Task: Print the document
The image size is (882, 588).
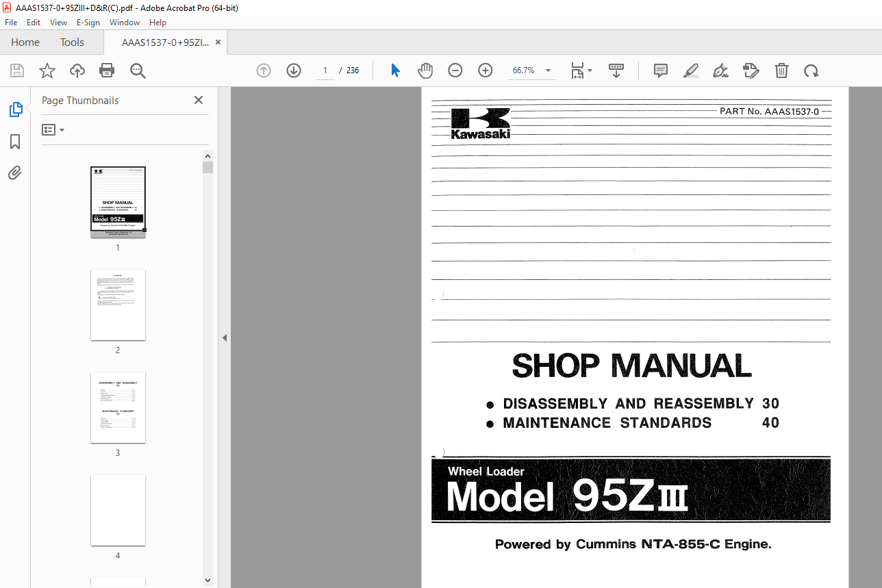Action: tap(107, 71)
